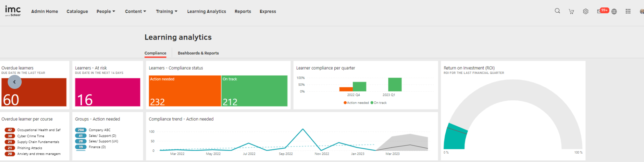Open the settings gear icon
Viewport: 644px width, 162px height.
586,12
